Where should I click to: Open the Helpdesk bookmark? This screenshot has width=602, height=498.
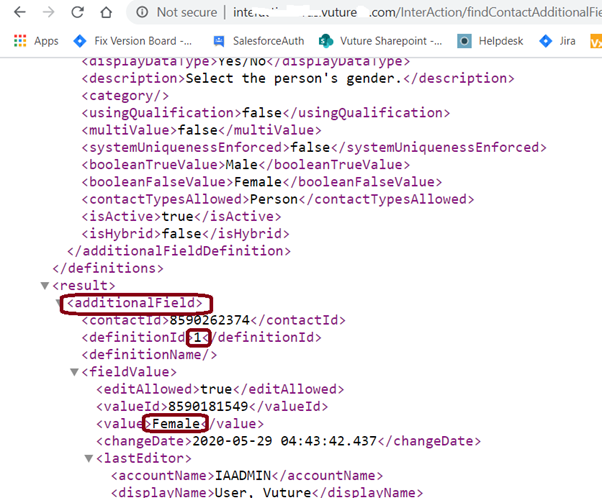[x=490, y=41]
